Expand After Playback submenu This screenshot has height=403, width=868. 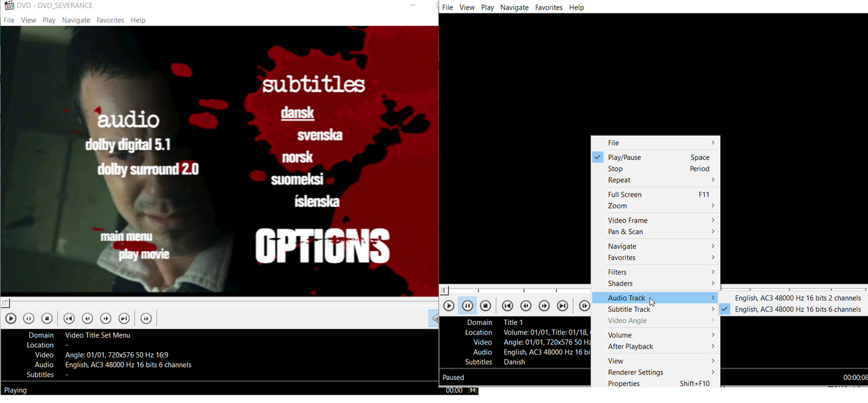click(655, 347)
